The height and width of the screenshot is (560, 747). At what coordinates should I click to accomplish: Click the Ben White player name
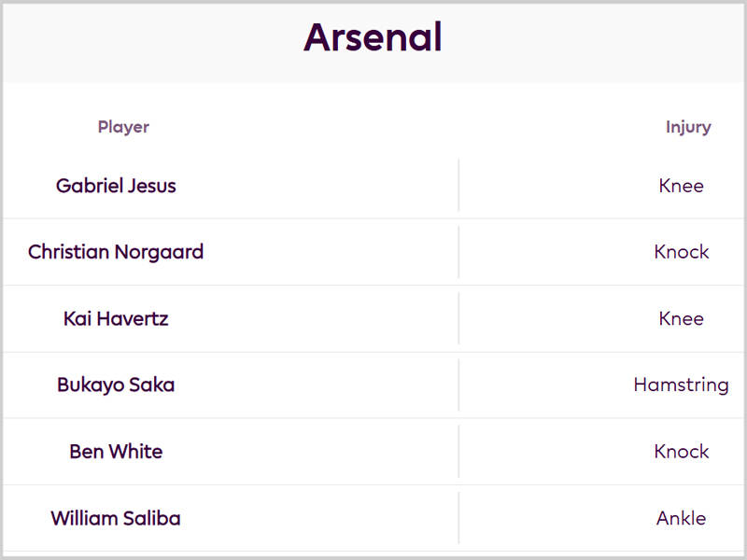point(116,452)
